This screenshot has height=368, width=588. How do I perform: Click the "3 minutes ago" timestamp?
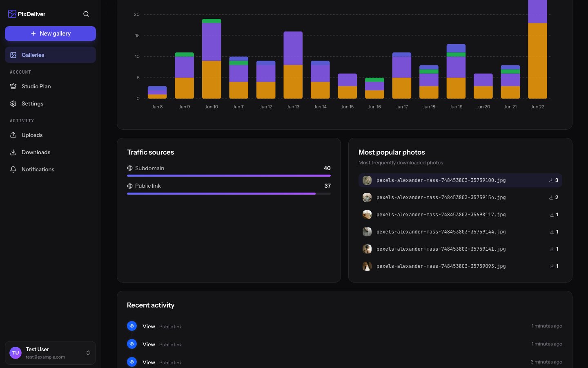(x=546, y=362)
